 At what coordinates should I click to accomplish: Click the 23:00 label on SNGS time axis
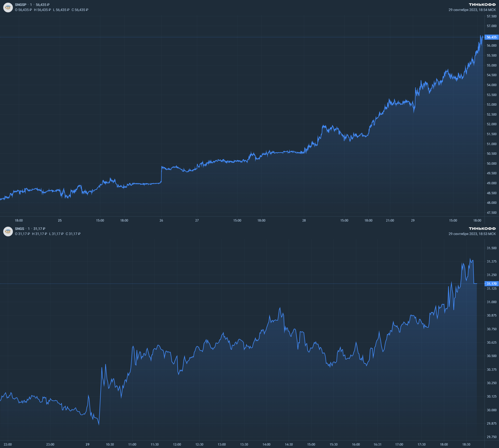click(x=50, y=445)
